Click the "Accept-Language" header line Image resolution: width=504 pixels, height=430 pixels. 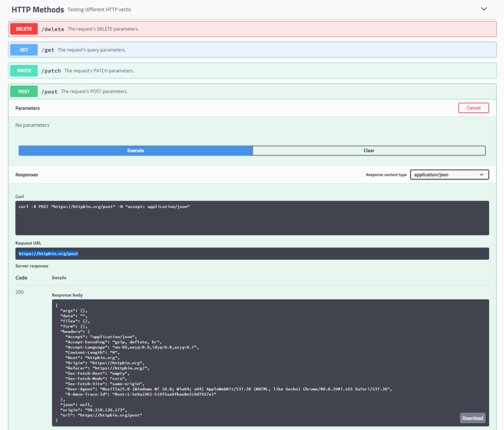click(x=132, y=347)
